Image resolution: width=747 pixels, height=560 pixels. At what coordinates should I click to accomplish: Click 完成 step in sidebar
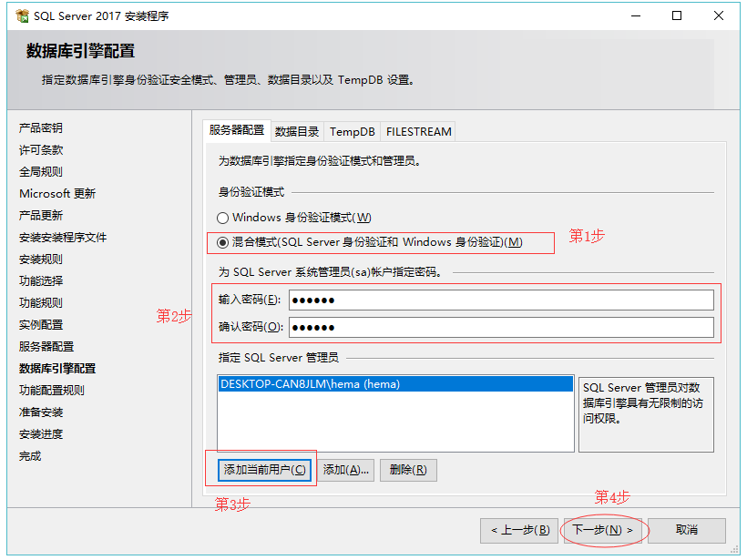click(x=30, y=456)
